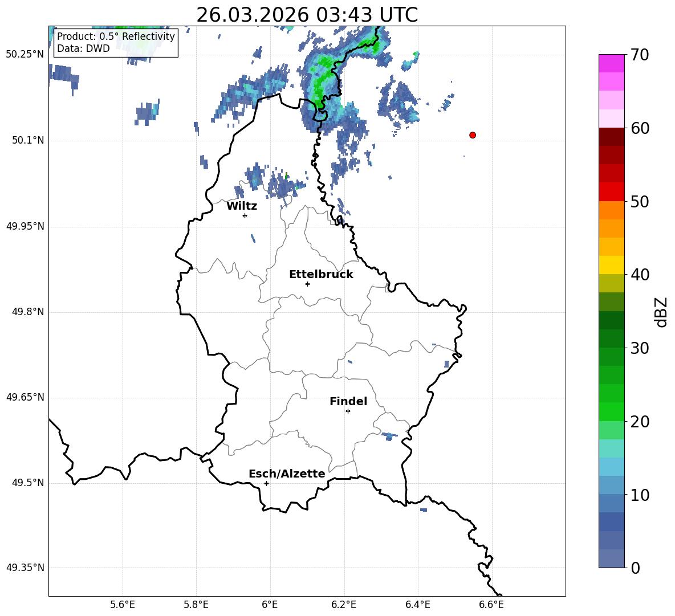Click the 50 label on the colorbar
Viewport: 675px width, 616px height.
640,201
